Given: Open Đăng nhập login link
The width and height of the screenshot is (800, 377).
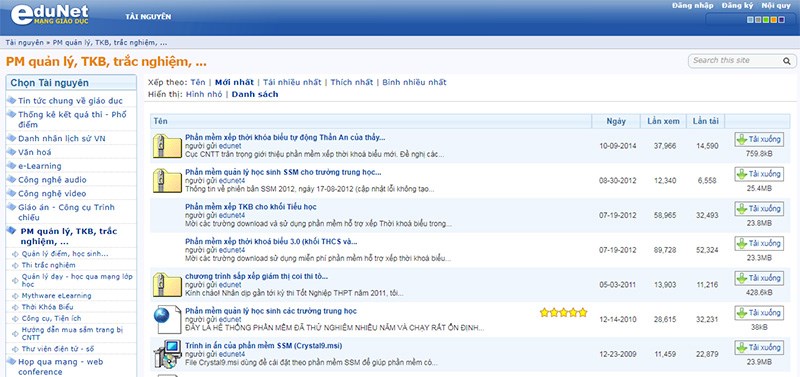Looking at the screenshot, I should click(692, 6).
